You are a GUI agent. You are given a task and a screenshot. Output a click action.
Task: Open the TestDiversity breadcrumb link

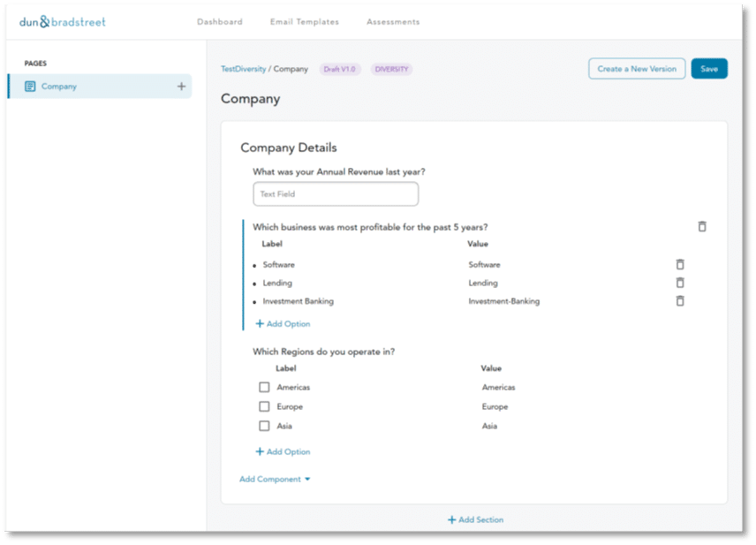pyautogui.click(x=243, y=69)
